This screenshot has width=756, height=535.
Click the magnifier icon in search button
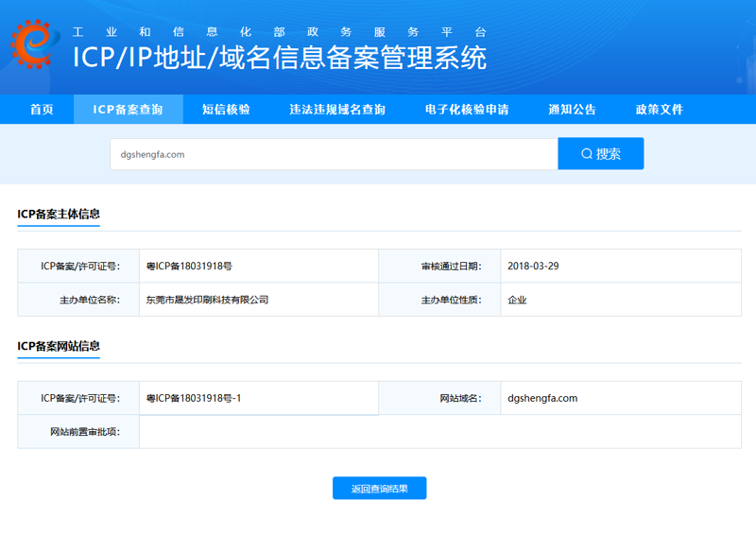[586, 154]
